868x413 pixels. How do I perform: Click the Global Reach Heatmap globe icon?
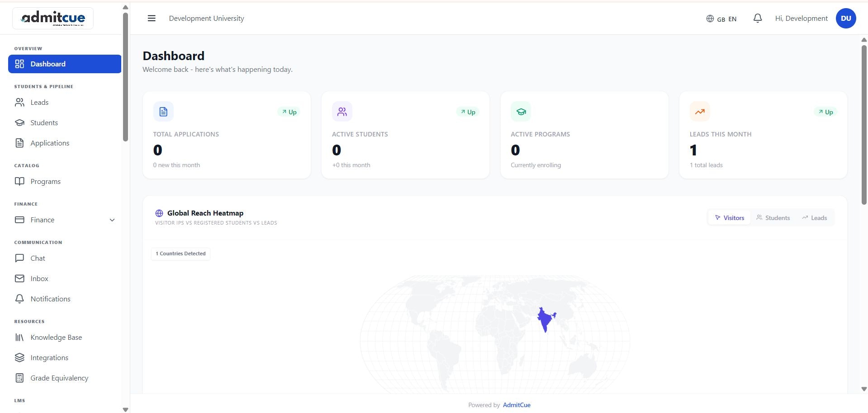pos(159,213)
